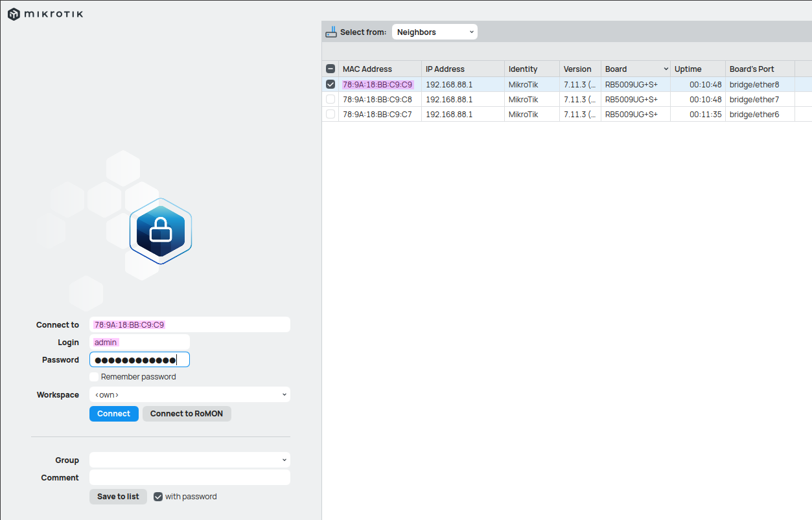Screen dimensions: 812x520
Task: Enable the Remember password checkbox
Action: [x=94, y=377]
